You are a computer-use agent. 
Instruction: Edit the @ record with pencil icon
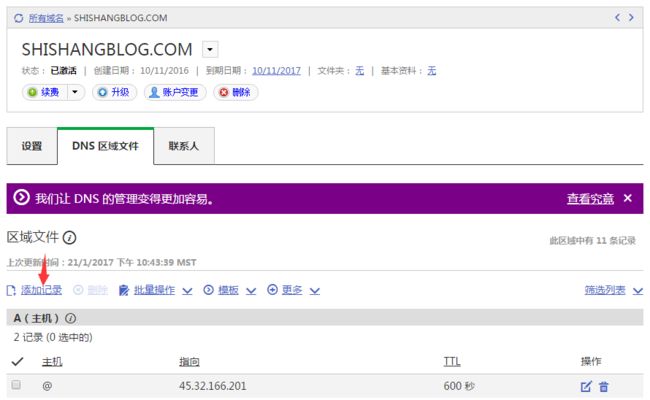[586, 387]
